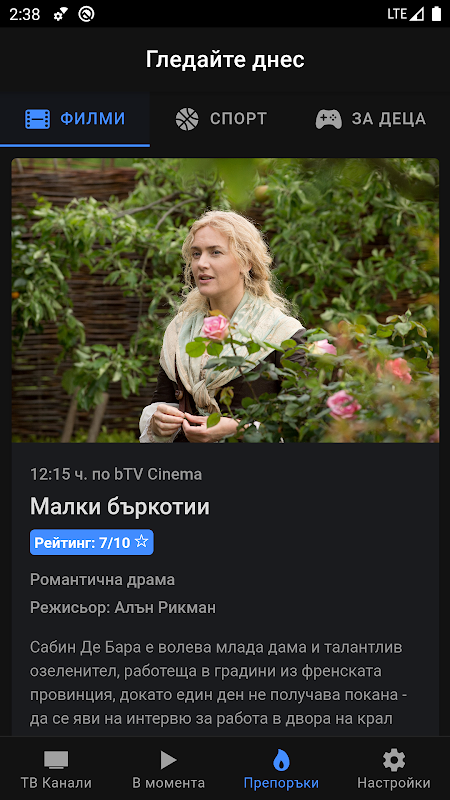This screenshot has width=450, height=800.
Task: Tap the movie description paragraph
Action: [x=217, y=683]
